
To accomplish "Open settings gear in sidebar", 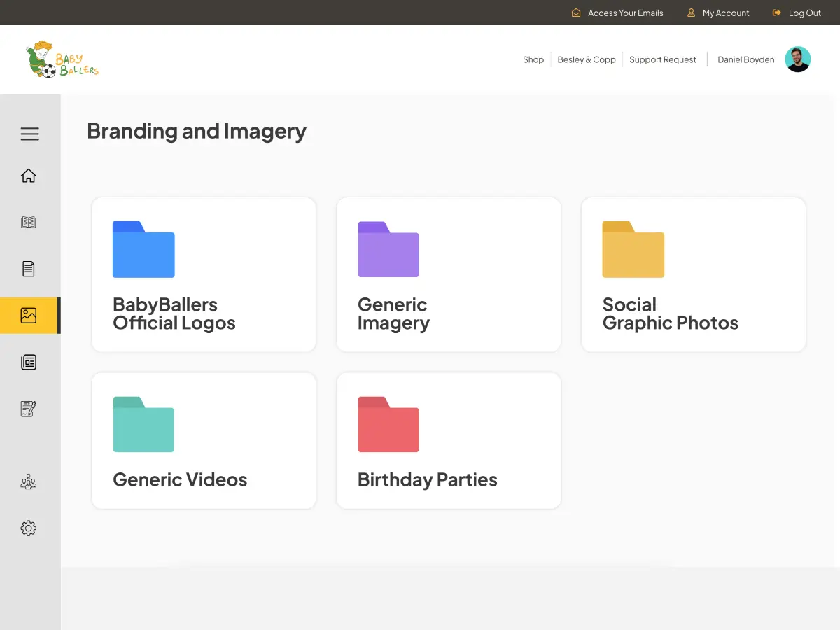I will click(x=29, y=528).
